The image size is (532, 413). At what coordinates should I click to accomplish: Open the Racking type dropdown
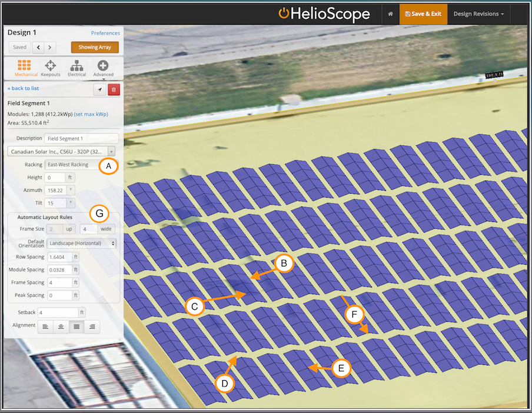click(80, 165)
